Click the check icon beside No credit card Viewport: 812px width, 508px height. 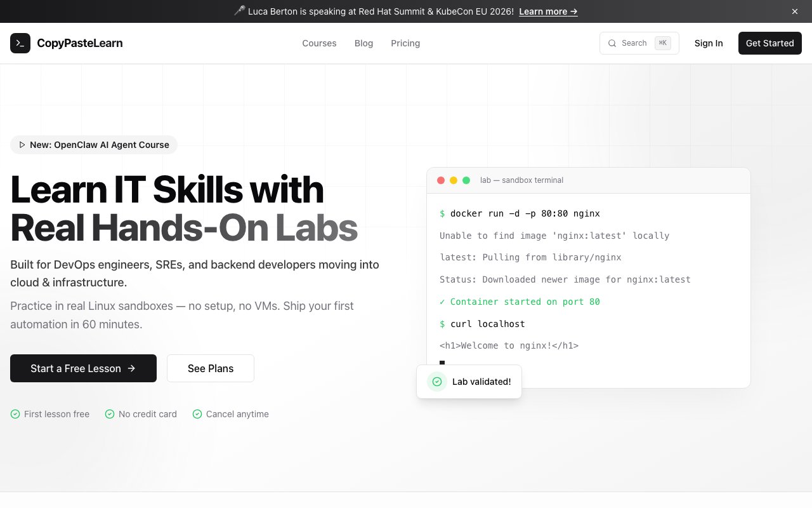[110, 414]
